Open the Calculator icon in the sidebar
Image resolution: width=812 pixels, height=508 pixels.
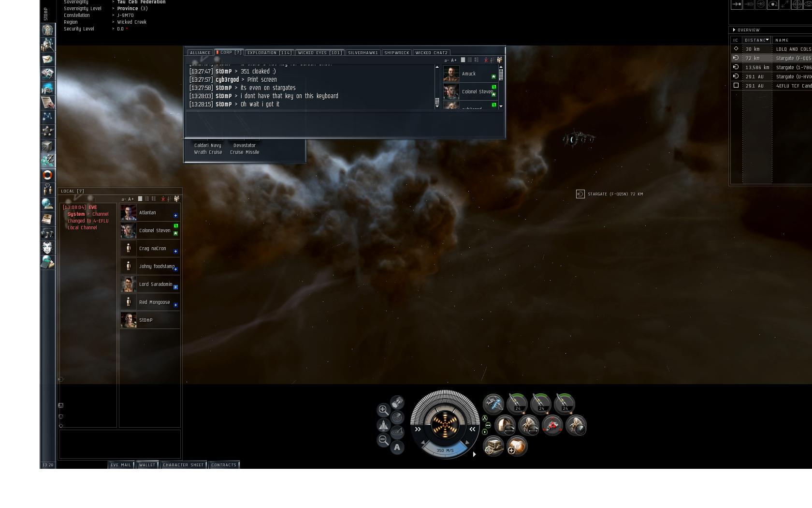[x=47, y=262]
